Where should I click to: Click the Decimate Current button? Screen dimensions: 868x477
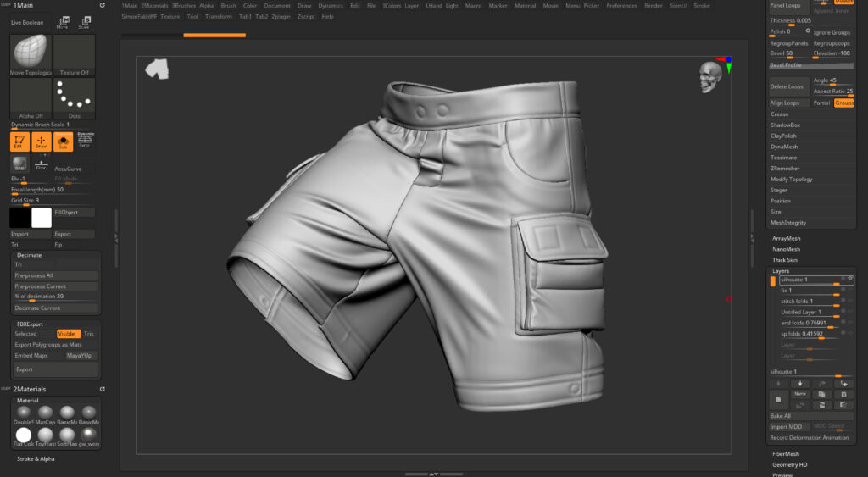point(56,308)
